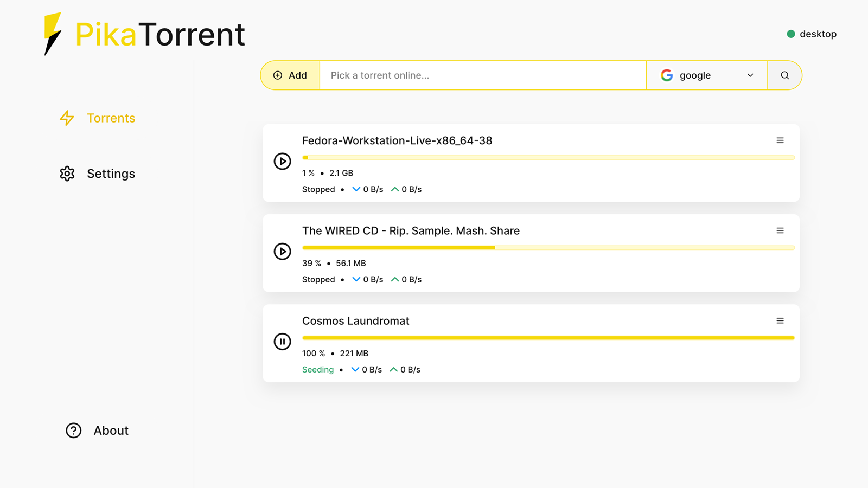The height and width of the screenshot is (488, 868).
Task: Click the '221 MB' size text
Action: pyautogui.click(x=354, y=353)
